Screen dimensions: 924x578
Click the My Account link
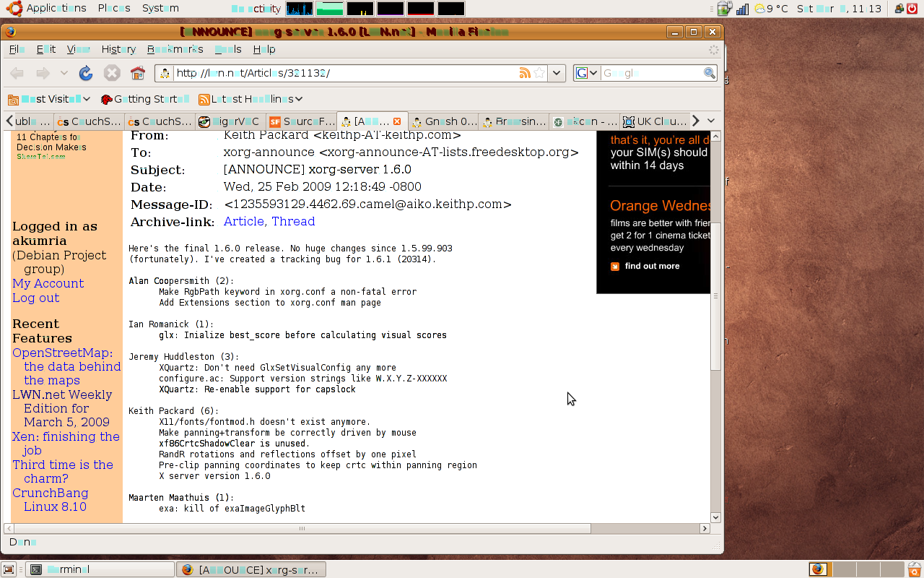[48, 283]
